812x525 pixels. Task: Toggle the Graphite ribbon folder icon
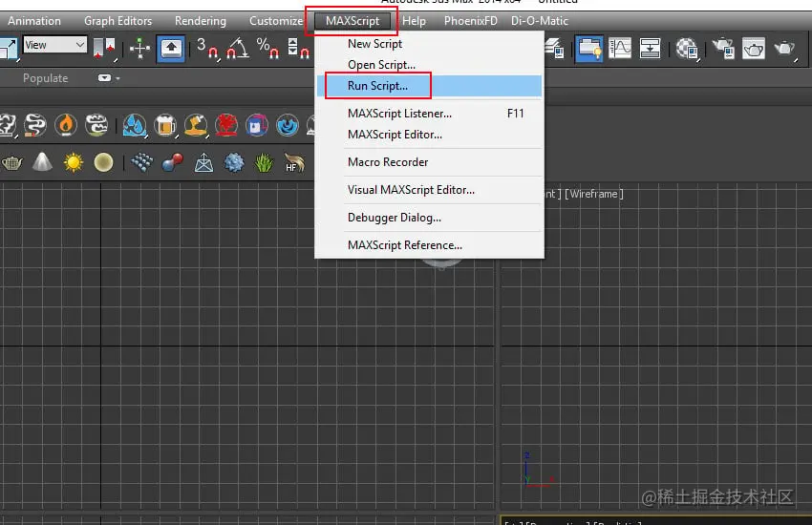(588, 49)
